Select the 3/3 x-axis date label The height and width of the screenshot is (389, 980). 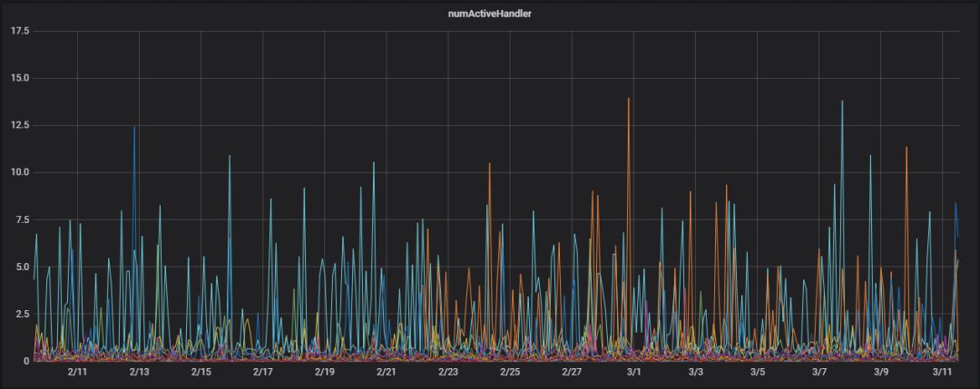[696, 372]
